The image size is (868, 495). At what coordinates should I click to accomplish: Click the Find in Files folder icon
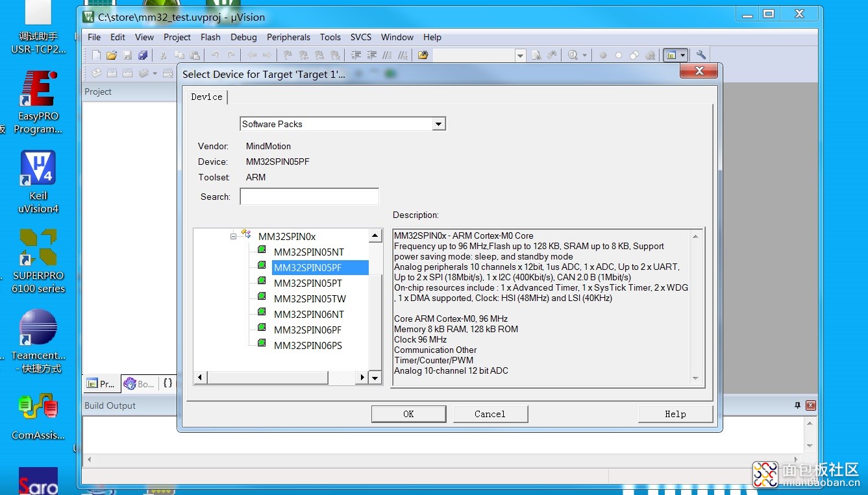click(x=423, y=55)
